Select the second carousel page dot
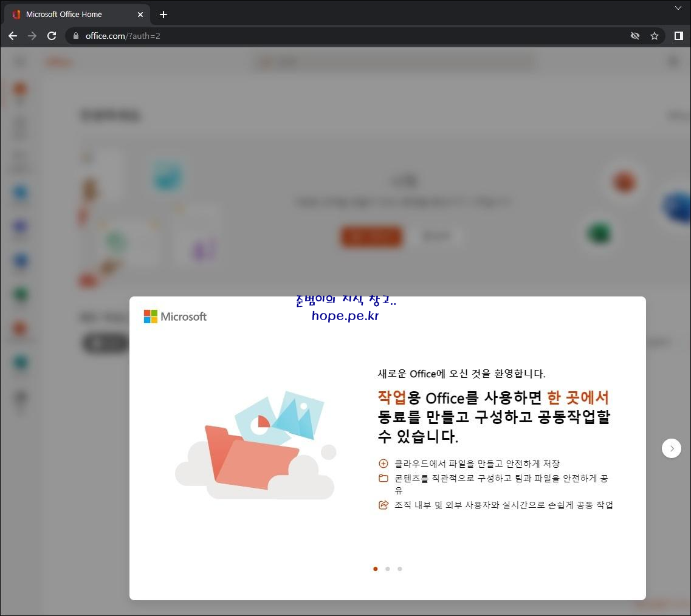691x616 pixels. [x=388, y=569]
